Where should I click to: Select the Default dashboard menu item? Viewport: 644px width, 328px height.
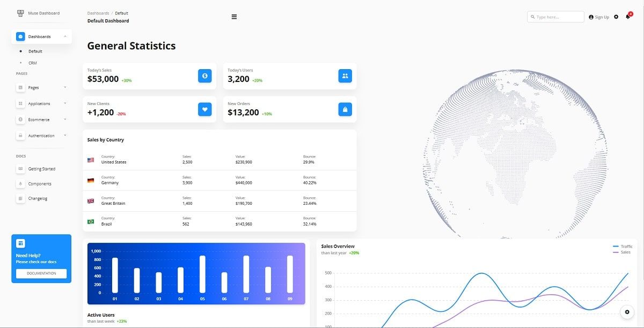[34, 51]
